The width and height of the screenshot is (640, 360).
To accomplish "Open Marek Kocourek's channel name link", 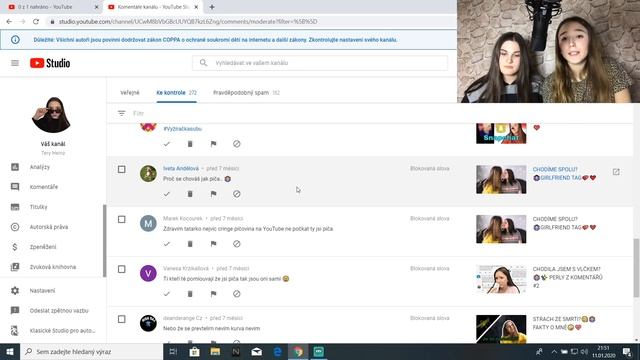I will (182, 218).
